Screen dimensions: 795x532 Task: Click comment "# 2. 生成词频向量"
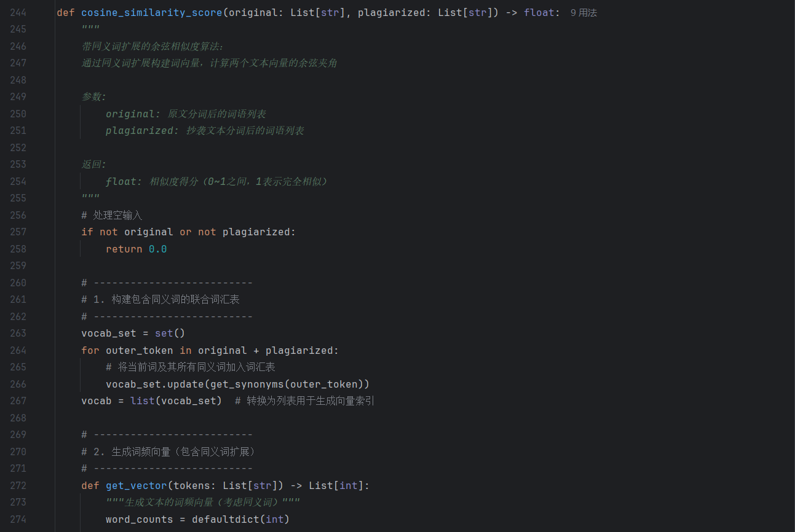[169, 452]
